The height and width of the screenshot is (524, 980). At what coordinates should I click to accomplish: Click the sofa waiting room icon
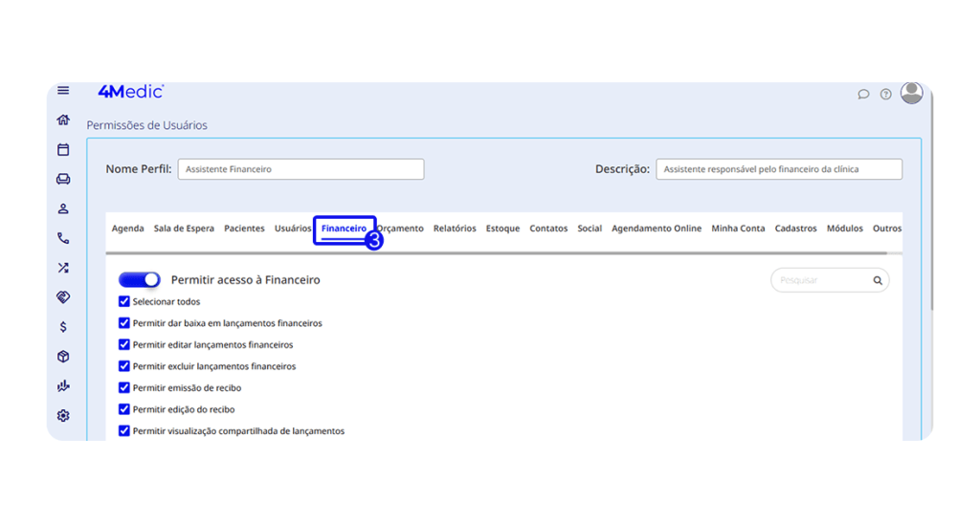click(x=63, y=179)
